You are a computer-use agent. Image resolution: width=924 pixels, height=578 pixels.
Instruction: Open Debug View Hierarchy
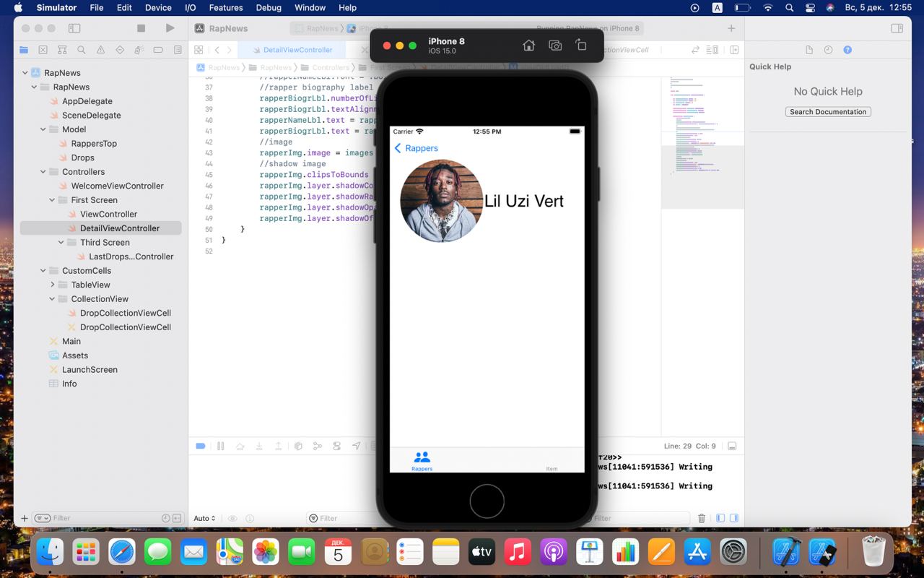coord(298,446)
